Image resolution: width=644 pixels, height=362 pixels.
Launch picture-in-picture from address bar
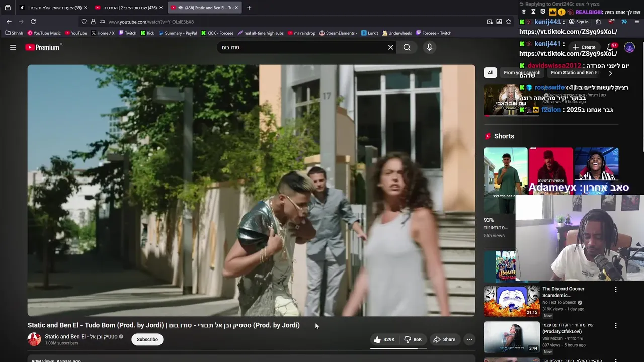tap(490, 22)
